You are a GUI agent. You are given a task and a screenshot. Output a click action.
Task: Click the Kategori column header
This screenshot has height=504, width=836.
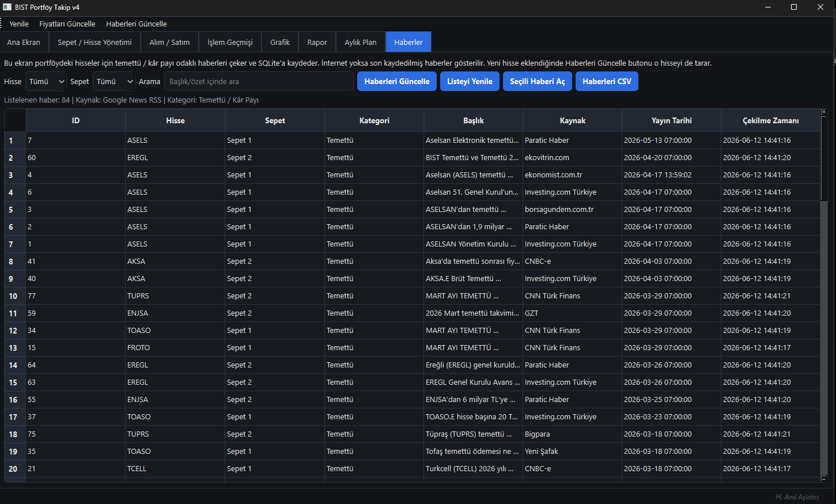tap(375, 120)
